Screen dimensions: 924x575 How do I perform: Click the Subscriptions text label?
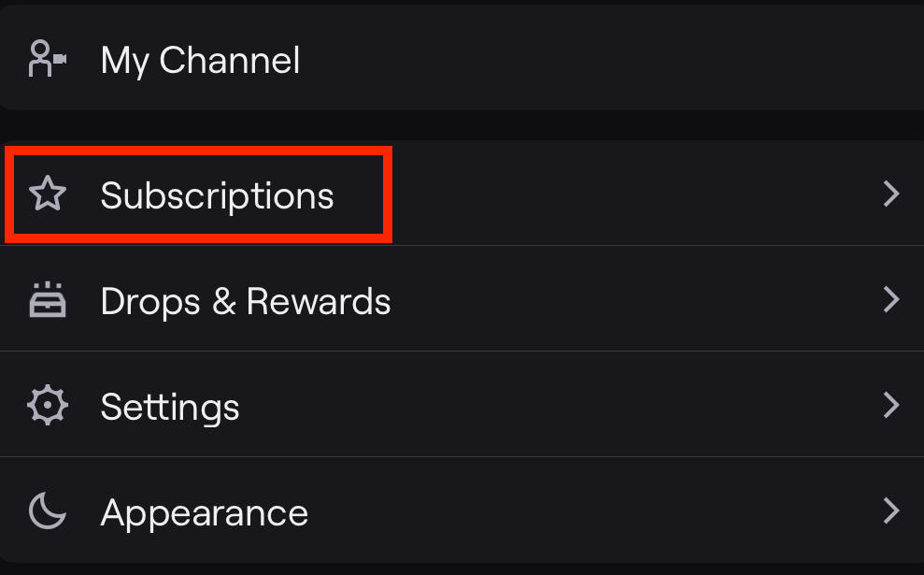pos(218,194)
